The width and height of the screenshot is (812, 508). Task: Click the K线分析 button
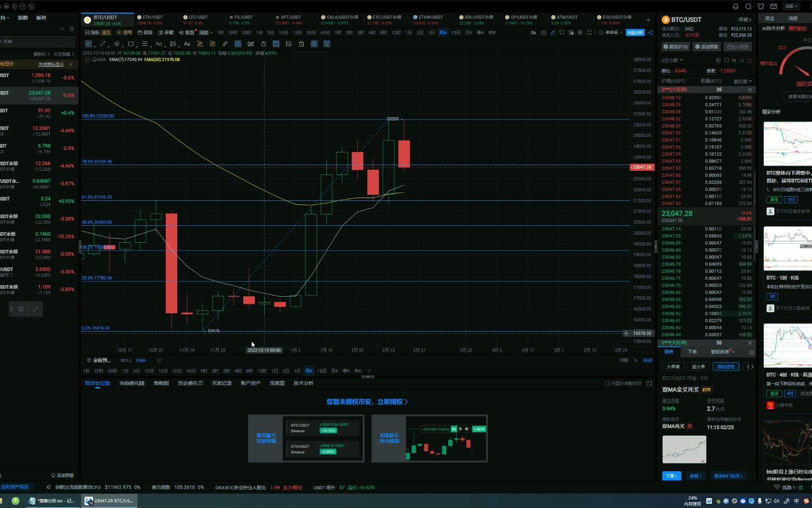(635, 32)
